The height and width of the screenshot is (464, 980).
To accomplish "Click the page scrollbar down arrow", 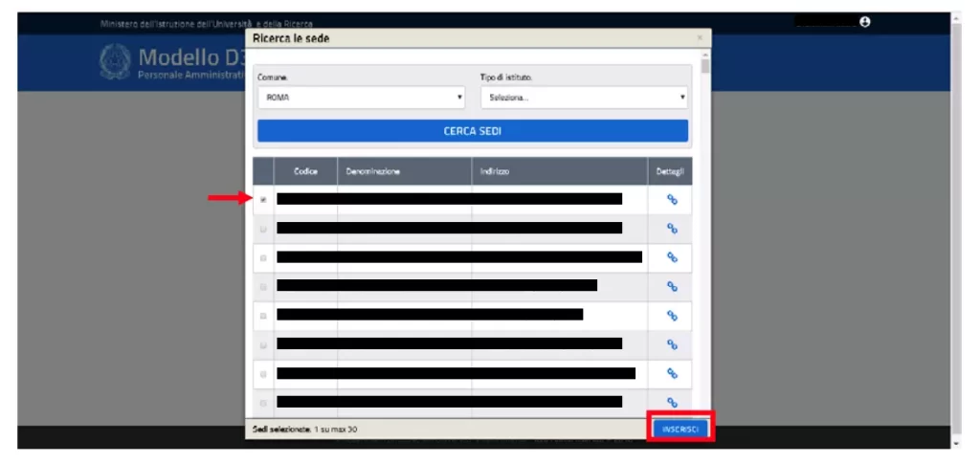I will click(x=956, y=443).
